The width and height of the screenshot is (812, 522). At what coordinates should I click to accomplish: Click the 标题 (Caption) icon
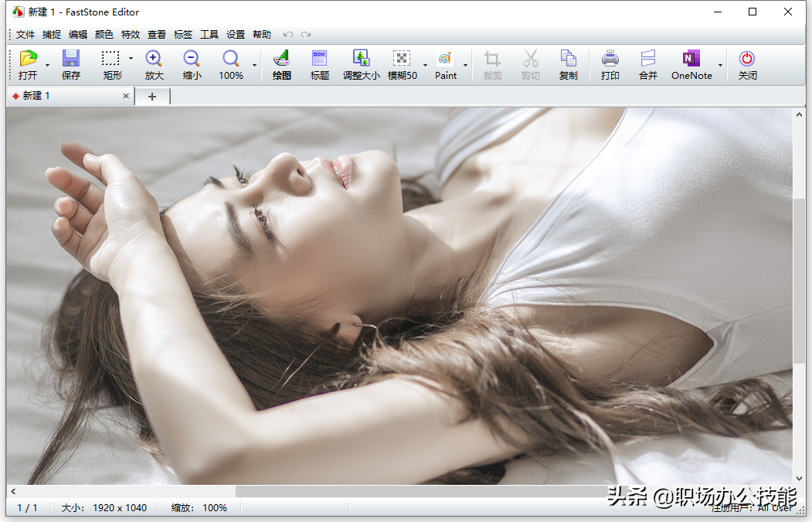tap(319, 60)
